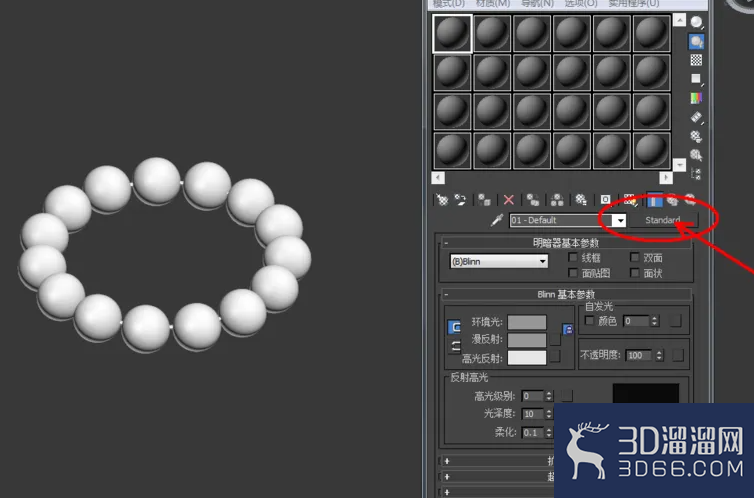Click the Put to Library icon
The image size is (754, 498).
[581, 199]
